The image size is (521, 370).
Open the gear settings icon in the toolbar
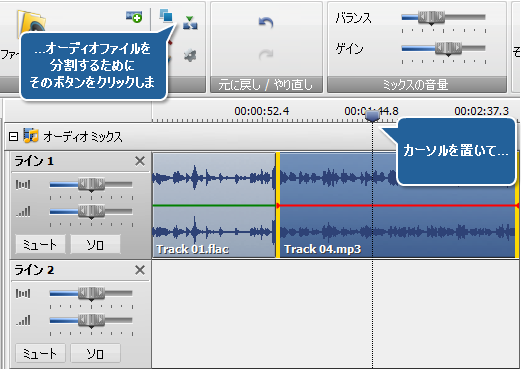click(190, 55)
